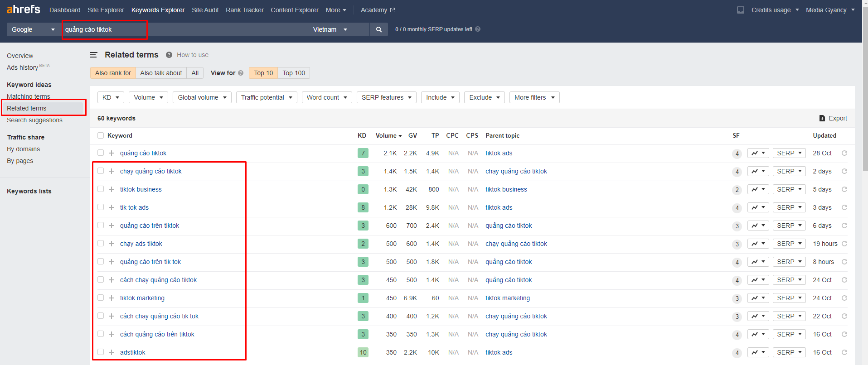Open trend chart for 'quảng cáo tiktok' row
868x365 pixels.
click(758, 153)
